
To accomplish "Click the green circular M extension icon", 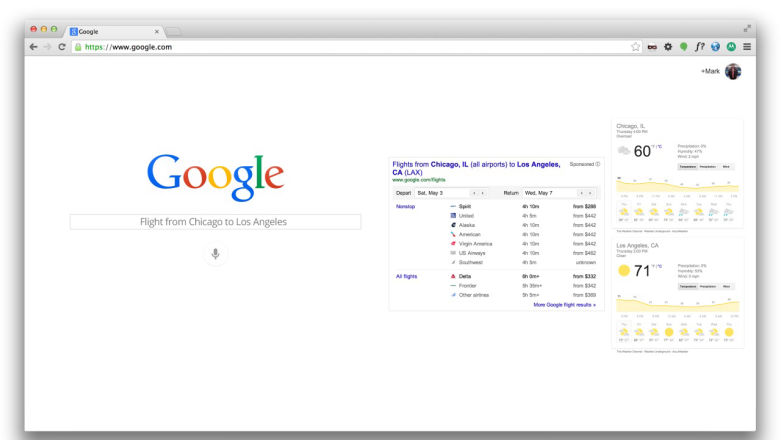I will [x=731, y=47].
